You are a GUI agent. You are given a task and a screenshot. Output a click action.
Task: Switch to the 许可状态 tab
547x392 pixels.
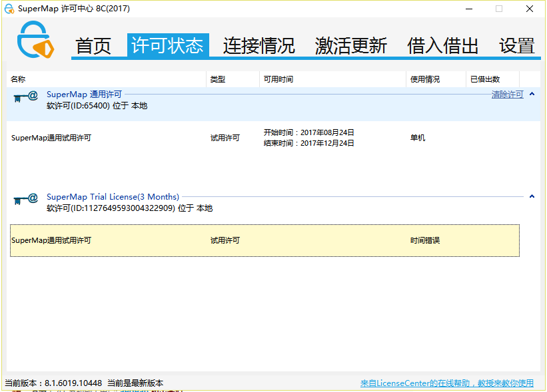coord(168,45)
